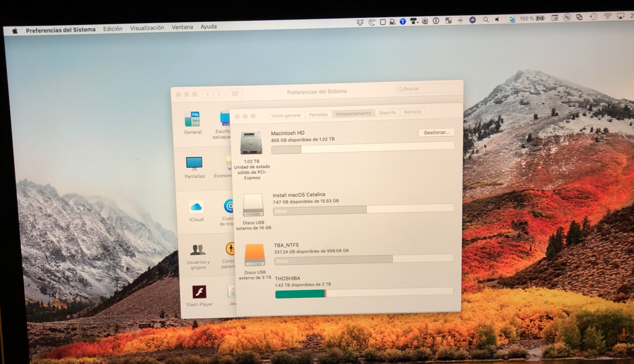Open Pantallas preferences pane
The width and height of the screenshot is (634, 364).
(x=194, y=168)
